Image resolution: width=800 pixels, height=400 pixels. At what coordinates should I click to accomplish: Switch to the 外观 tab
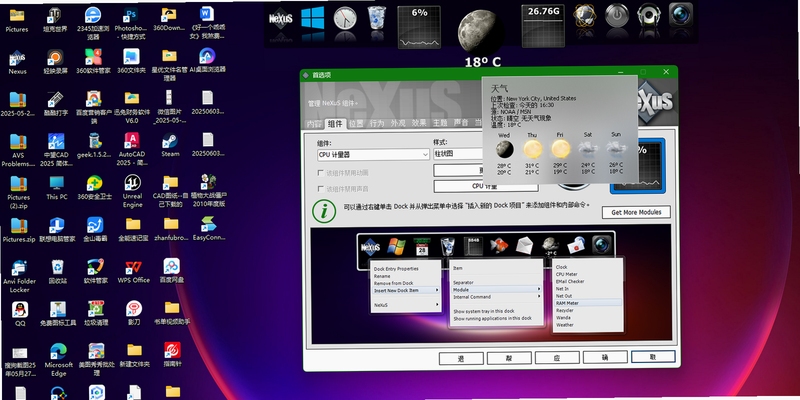coord(398,123)
